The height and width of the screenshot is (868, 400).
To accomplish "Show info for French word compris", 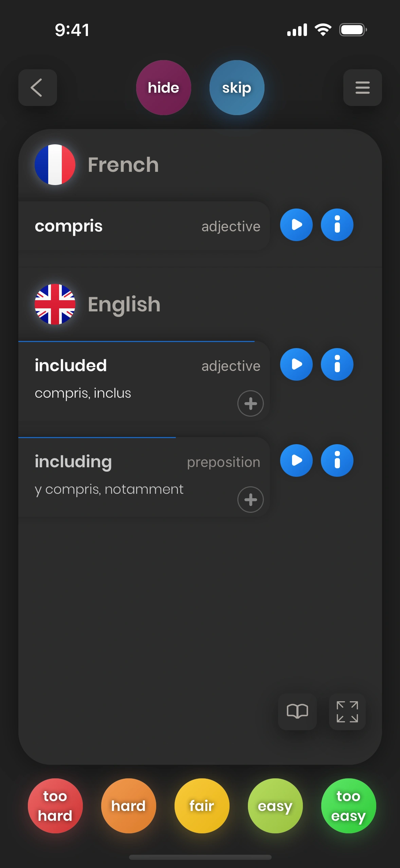I will coord(337,225).
